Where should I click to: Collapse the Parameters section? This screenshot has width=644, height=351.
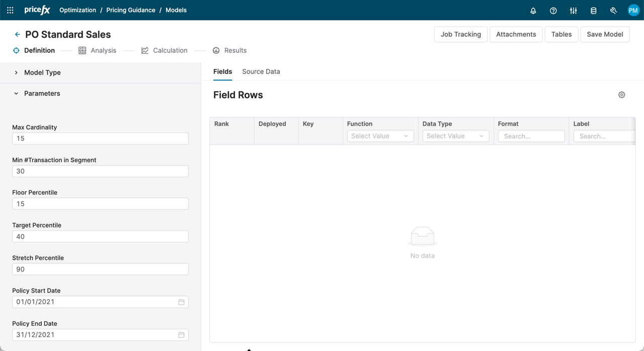16,94
